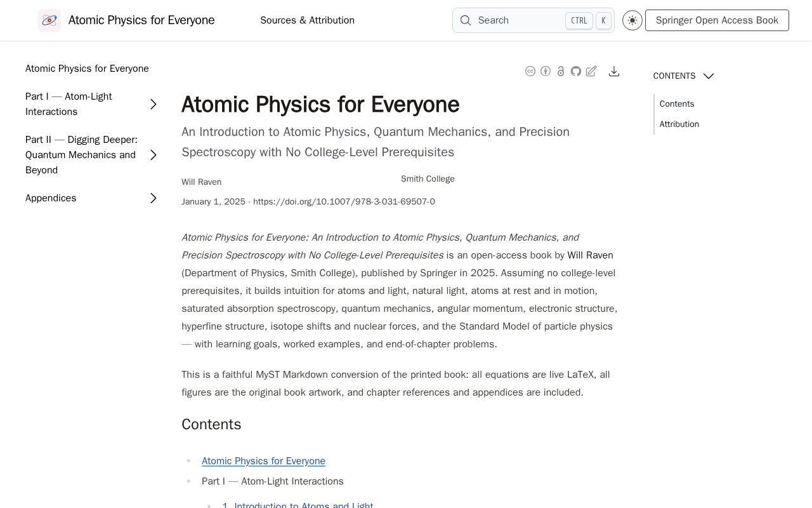Open the download menu icon
Image resolution: width=812 pixels, height=508 pixels.
(614, 71)
